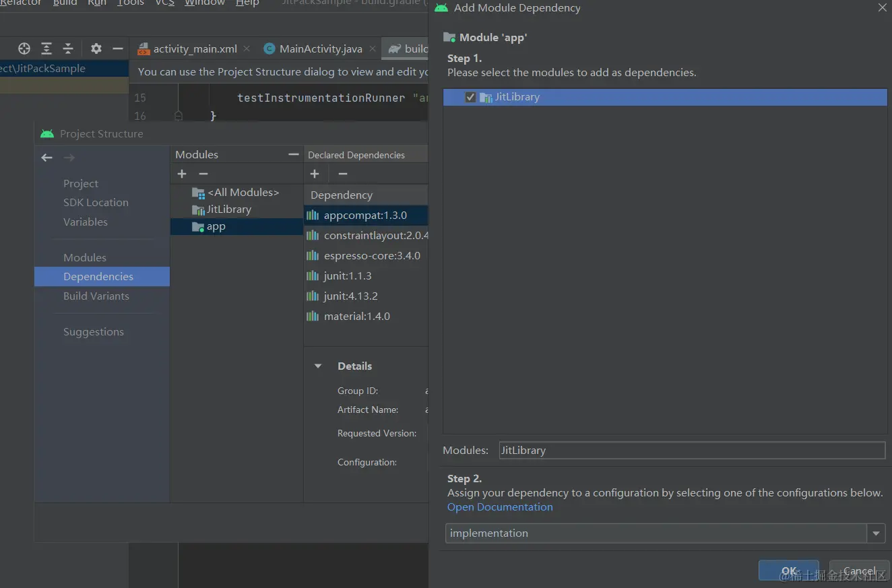Select the junit:4.13.2 dependency row

click(366, 296)
